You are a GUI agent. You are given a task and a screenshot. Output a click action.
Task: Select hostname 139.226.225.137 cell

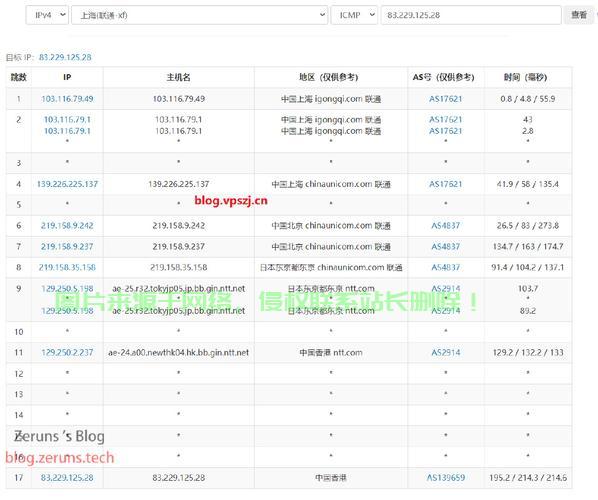pyautogui.click(x=178, y=184)
